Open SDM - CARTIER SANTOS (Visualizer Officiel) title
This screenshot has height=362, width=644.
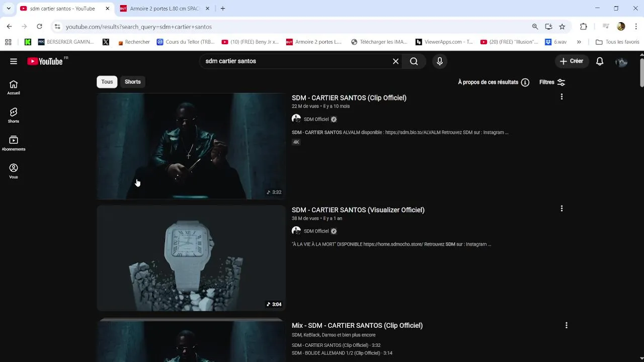click(x=358, y=210)
